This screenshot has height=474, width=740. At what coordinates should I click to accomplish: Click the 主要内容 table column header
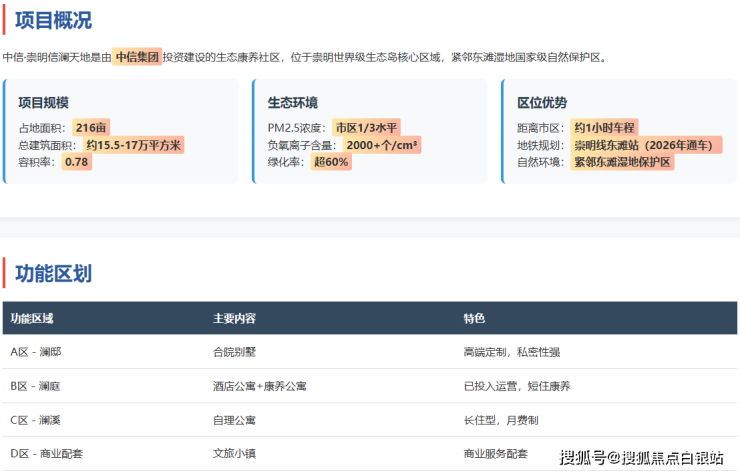point(234,318)
